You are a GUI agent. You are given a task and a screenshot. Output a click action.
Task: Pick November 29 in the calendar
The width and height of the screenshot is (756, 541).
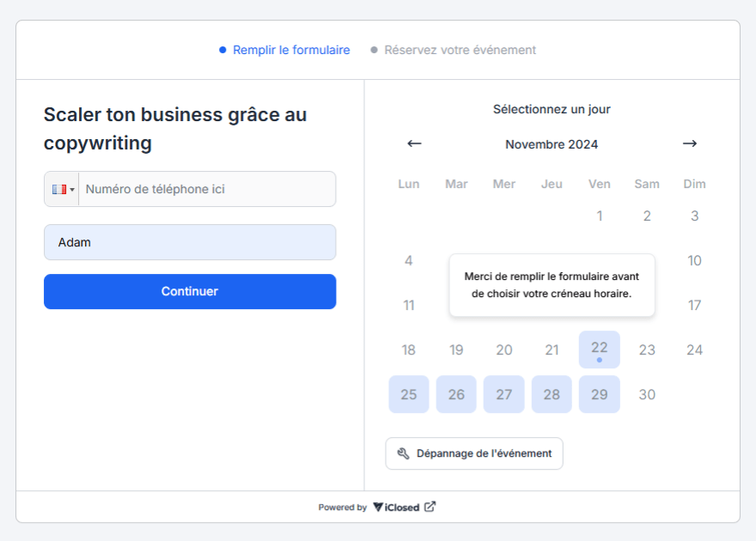tap(599, 394)
